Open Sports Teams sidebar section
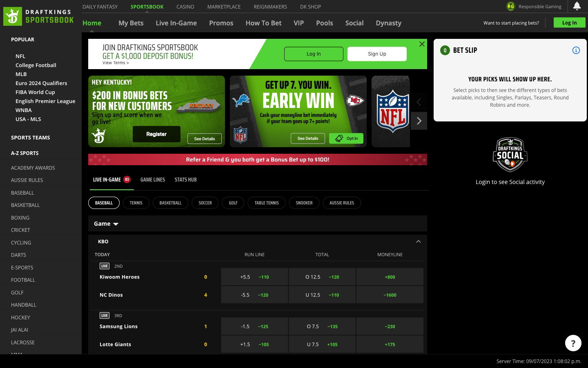The image size is (588, 368). point(31,137)
